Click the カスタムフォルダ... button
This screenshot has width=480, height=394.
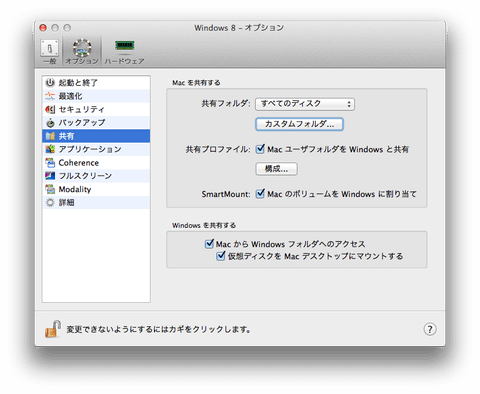tap(299, 124)
